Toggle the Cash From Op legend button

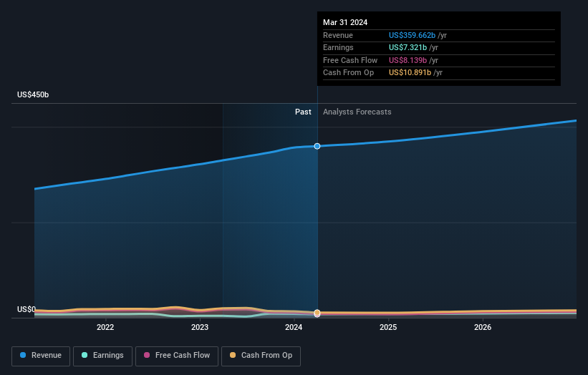coord(261,356)
